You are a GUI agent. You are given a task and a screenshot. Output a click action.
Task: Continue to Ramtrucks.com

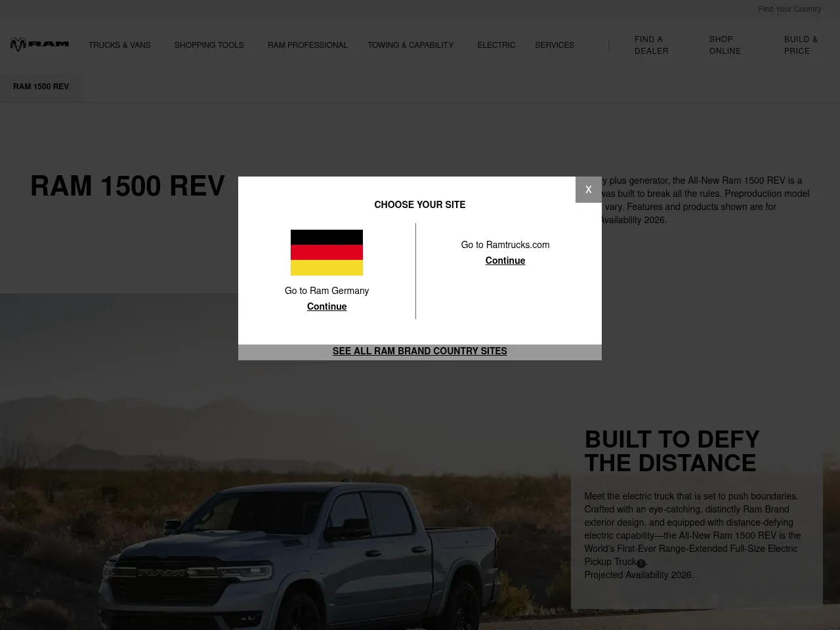(505, 261)
